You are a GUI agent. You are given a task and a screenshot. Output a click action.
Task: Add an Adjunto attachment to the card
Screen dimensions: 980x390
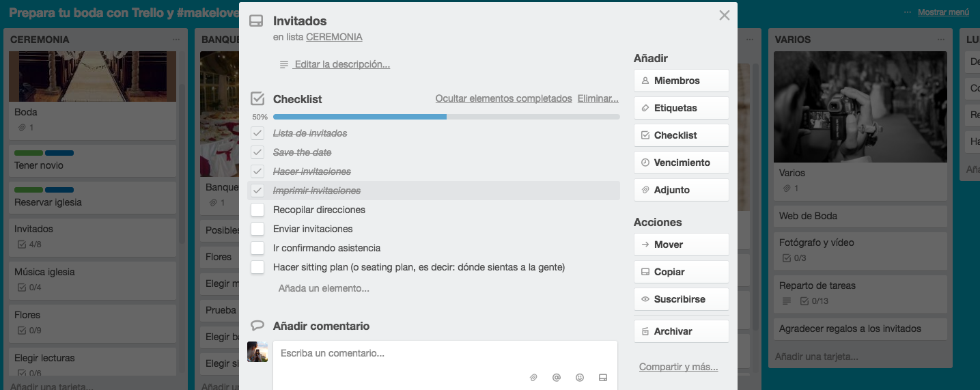[x=681, y=190]
